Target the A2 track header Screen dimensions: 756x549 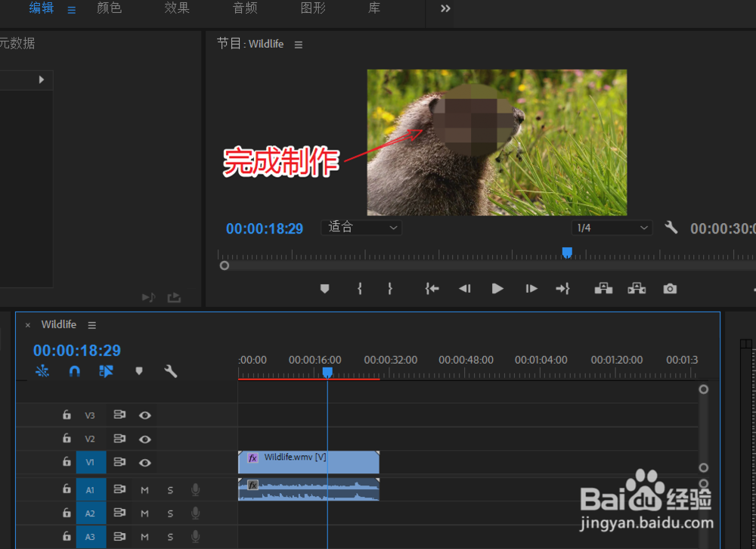click(91, 513)
